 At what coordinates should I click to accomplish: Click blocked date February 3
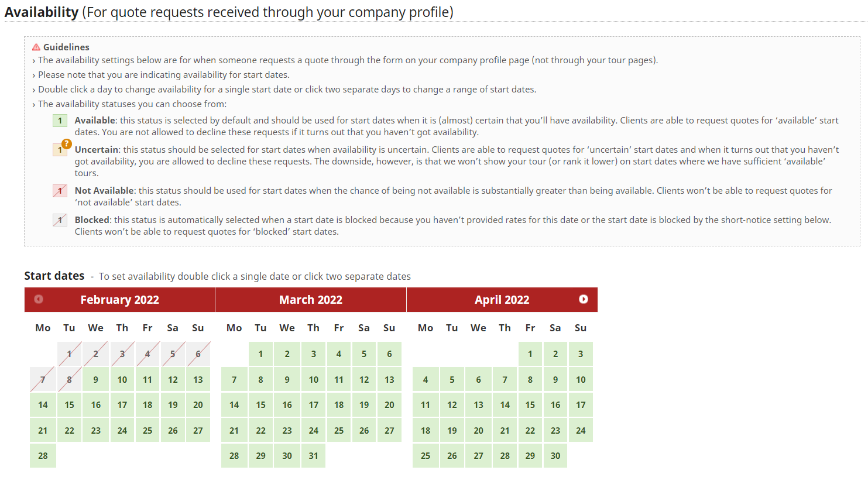pyautogui.click(x=122, y=354)
